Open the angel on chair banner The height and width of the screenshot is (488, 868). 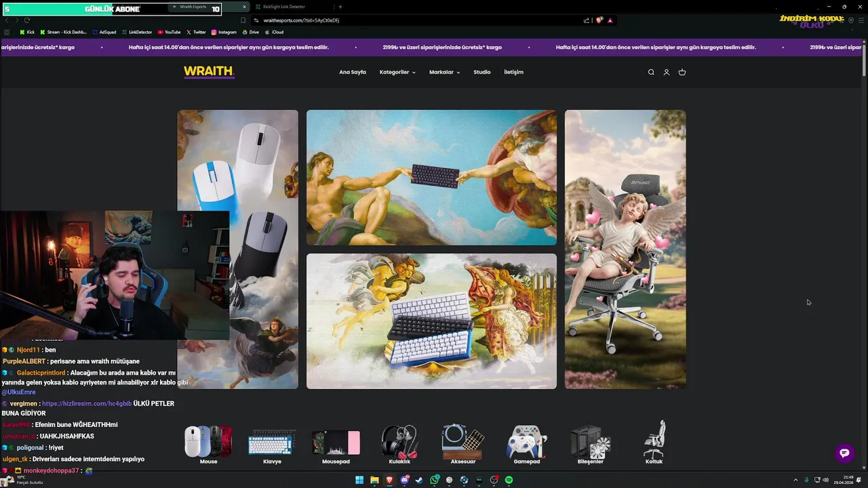coord(625,249)
